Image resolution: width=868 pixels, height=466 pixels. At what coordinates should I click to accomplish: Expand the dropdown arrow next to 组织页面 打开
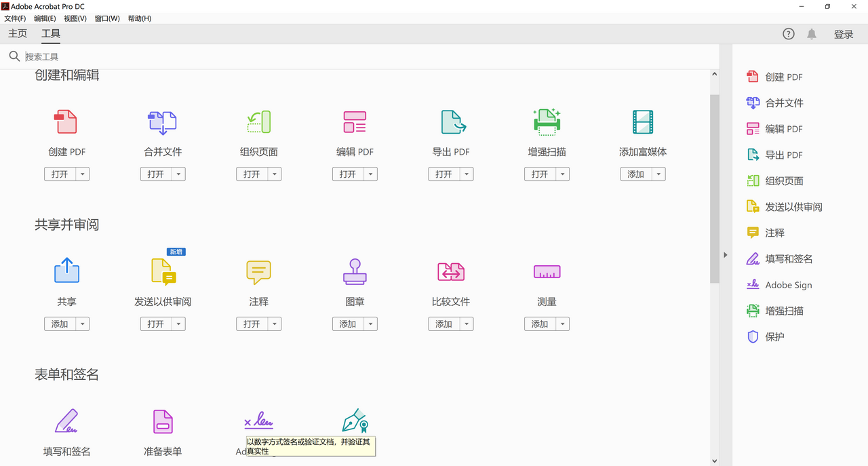point(275,174)
